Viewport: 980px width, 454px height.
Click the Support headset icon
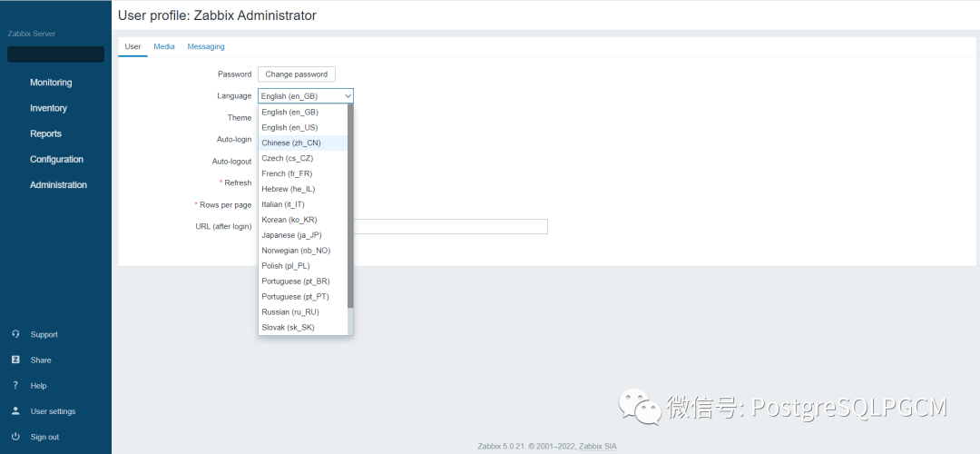coord(15,334)
